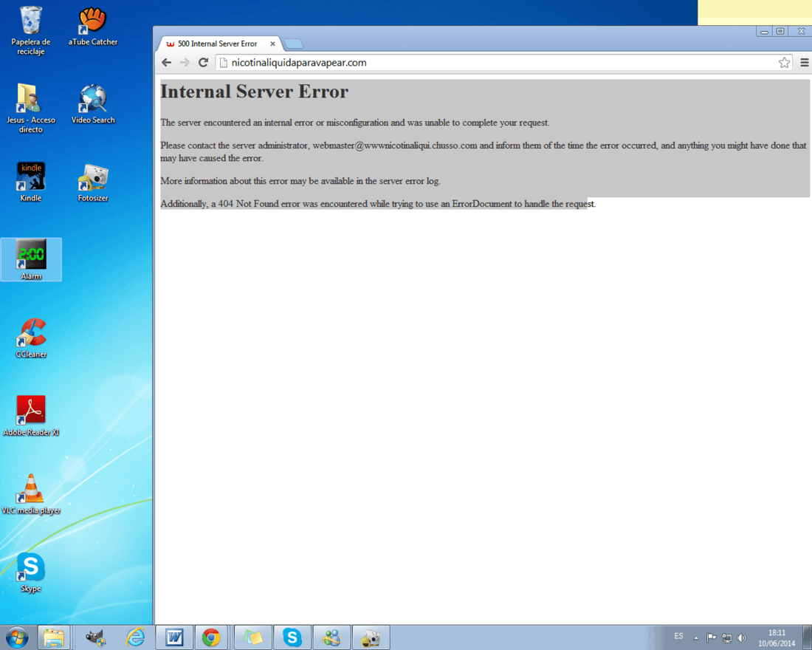The image size is (812, 650).
Task: Launch aTube Catcher from the desktop
Action: (93, 26)
